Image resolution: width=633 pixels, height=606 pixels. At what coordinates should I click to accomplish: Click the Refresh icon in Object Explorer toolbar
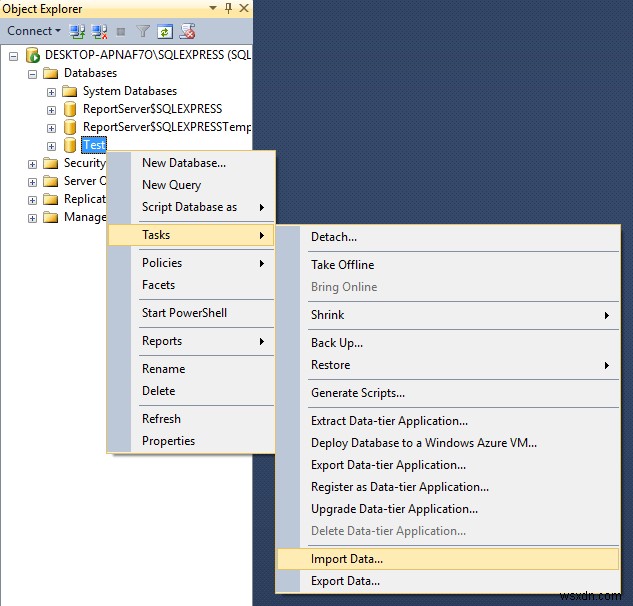pyautogui.click(x=165, y=31)
